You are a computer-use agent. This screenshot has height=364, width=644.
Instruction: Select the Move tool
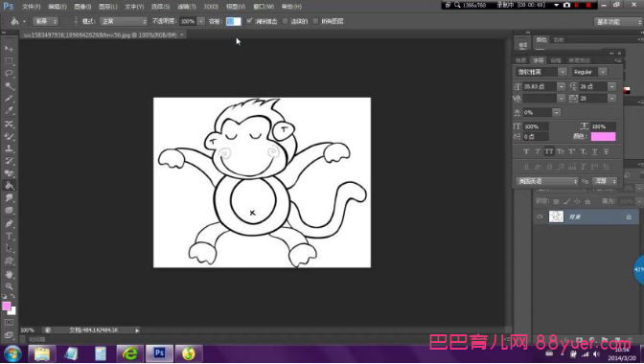coord(9,49)
